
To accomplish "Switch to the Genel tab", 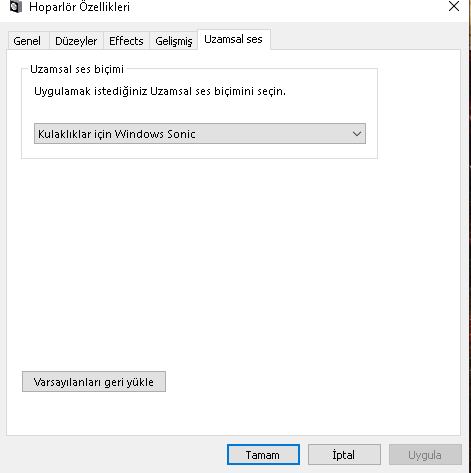I will (x=27, y=41).
